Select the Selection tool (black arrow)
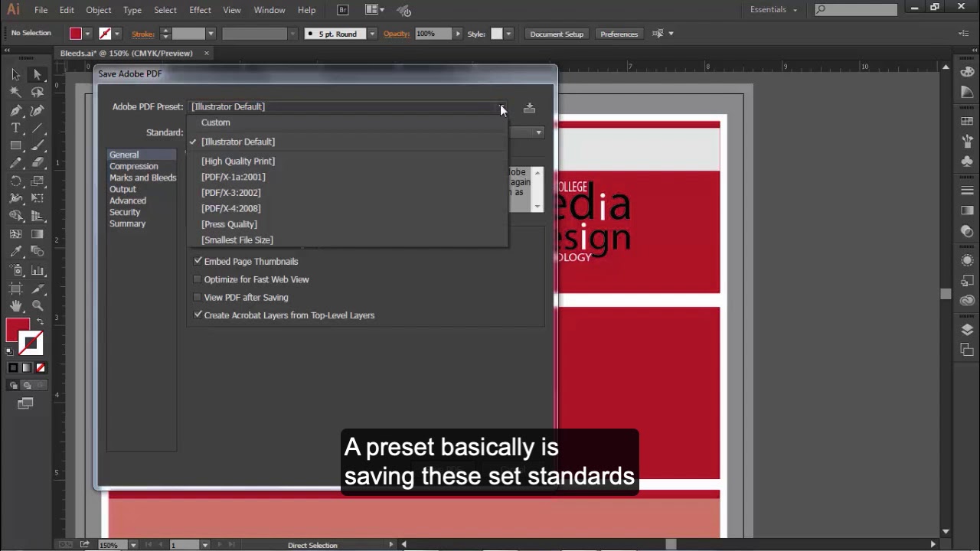Image resolution: width=980 pixels, height=551 pixels. [x=15, y=74]
